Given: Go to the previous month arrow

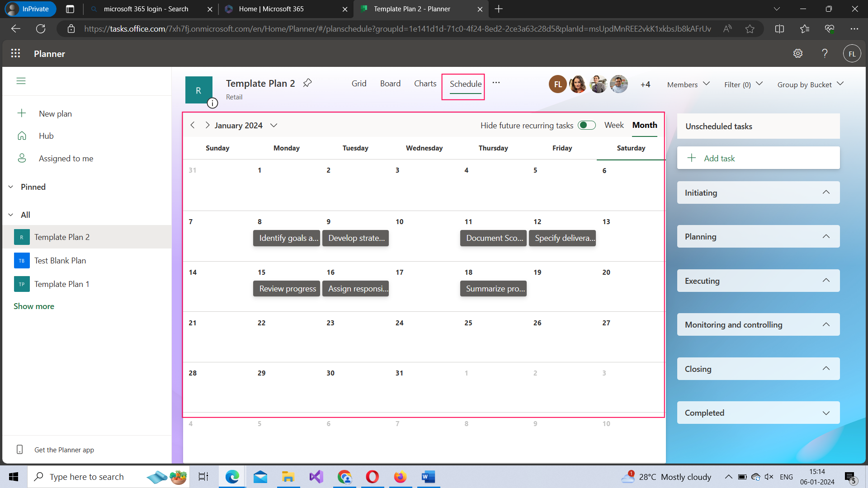Looking at the screenshot, I should point(193,125).
